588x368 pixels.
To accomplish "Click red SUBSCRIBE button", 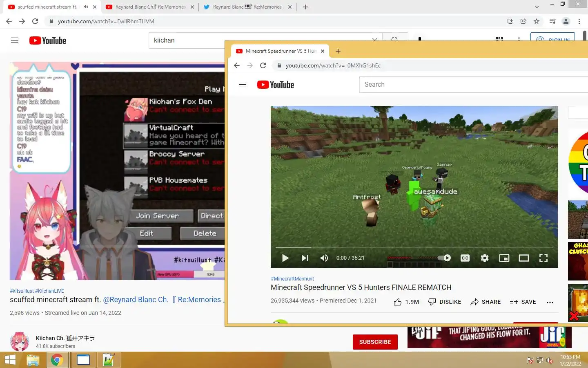I will tap(375, 342).
